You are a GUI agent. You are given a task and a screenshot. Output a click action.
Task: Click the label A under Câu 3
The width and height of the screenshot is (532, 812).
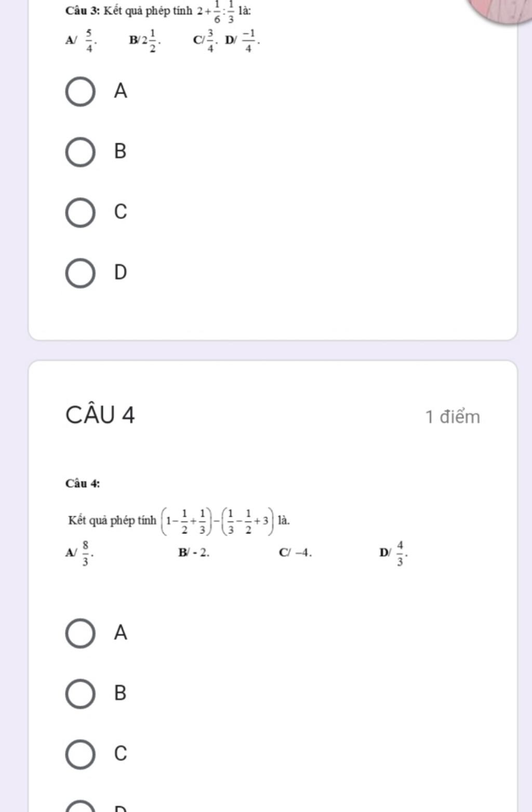click(121, 91)
